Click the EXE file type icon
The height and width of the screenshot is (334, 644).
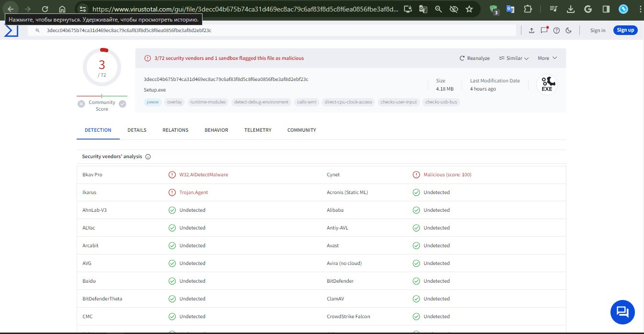(x=546, y=85)
